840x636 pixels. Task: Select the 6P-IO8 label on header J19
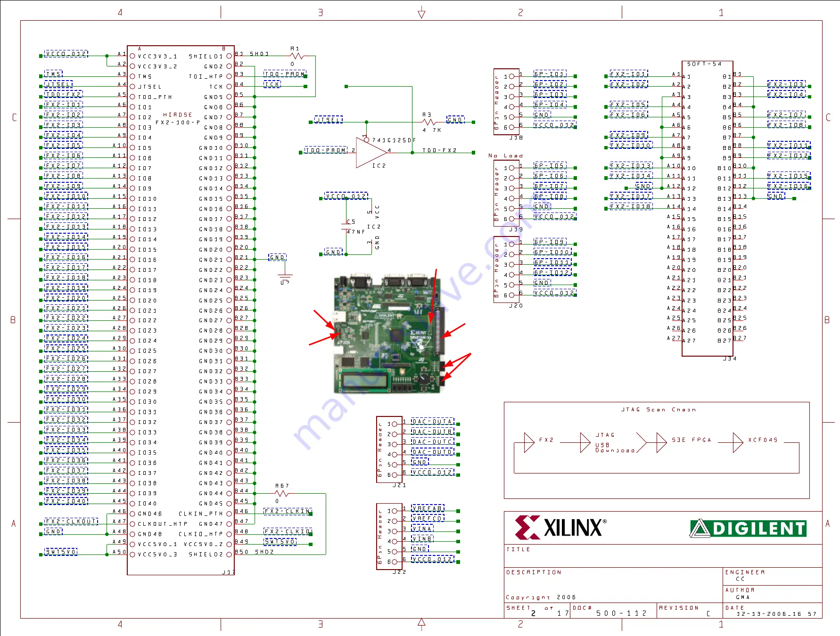(550, 196)
